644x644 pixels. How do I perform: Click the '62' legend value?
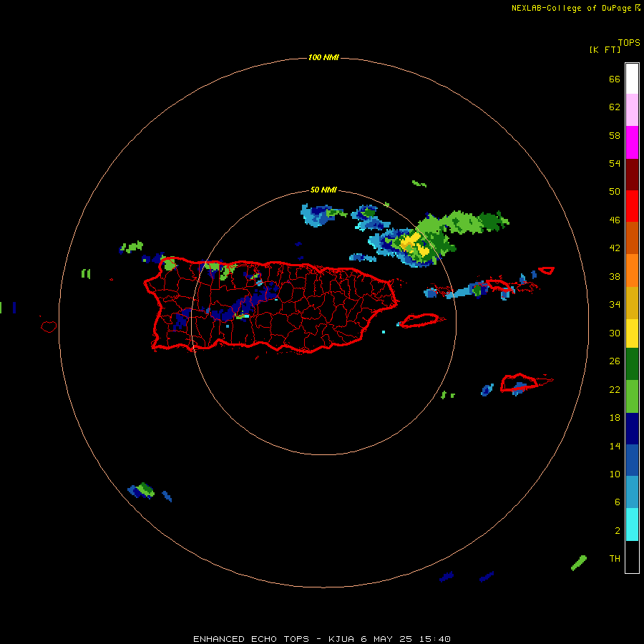[615, 107]
